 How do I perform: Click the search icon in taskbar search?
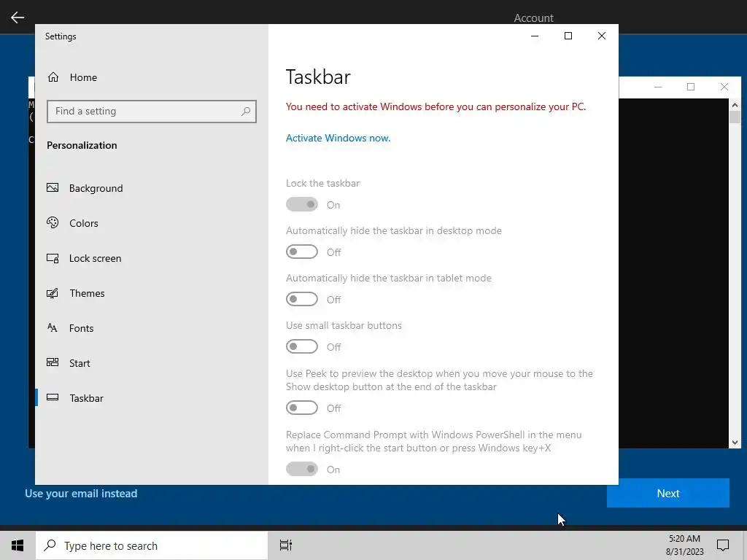pos(50,545)
